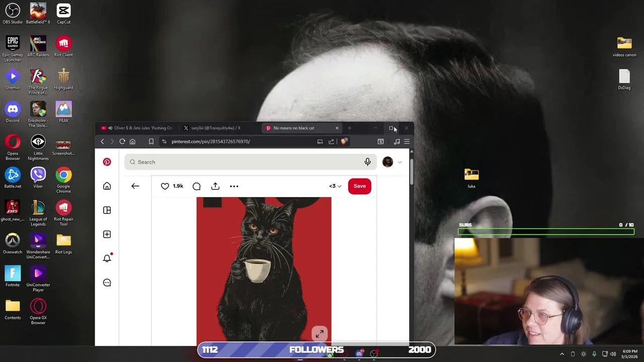Image resolution: width=644 pixels, height=362 pixels.
Task: Open OBS Studio desktop shortcut
Action: coord(13,14)
